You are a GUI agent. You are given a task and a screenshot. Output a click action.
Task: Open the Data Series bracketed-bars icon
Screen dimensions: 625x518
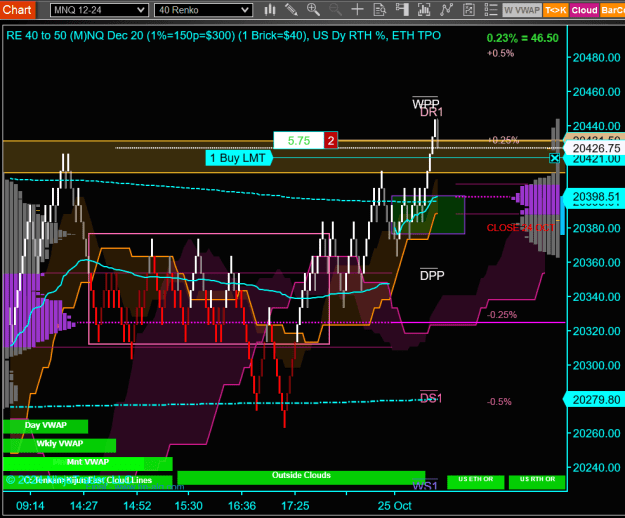click(x=424, y=10)
